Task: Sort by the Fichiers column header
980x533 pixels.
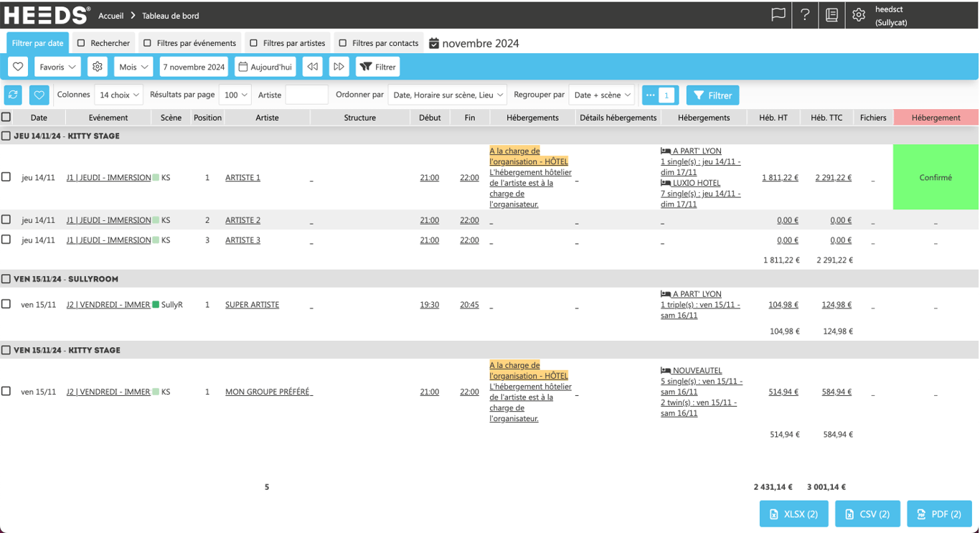Action: pyautogui.click(x=873, y=118)
